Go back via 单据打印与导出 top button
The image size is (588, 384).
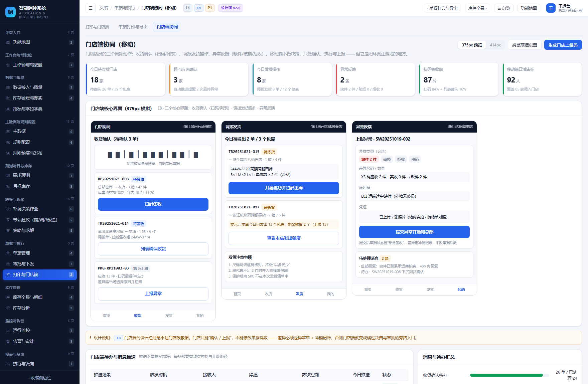tap(442, 8)
